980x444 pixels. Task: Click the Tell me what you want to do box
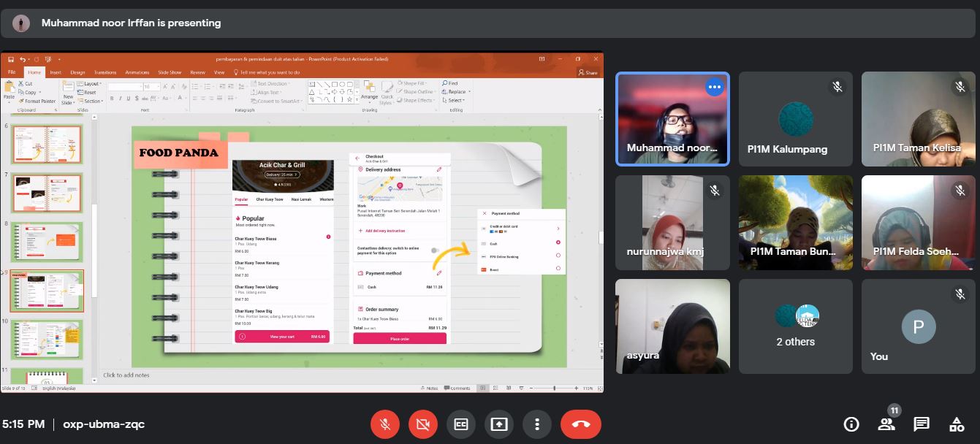click(x=267, y=72)
